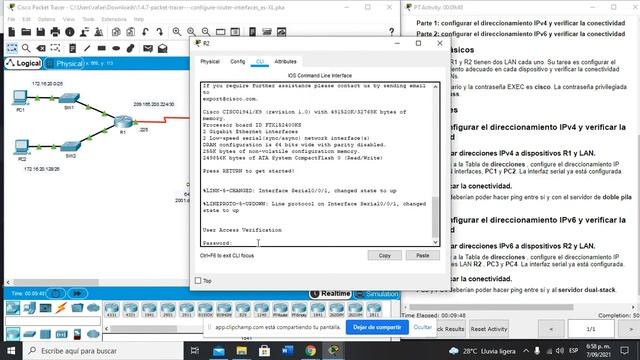Select Connections lightning bolt category
The image size is (640, 360).
pyautogui.click(x=61, y=307)
